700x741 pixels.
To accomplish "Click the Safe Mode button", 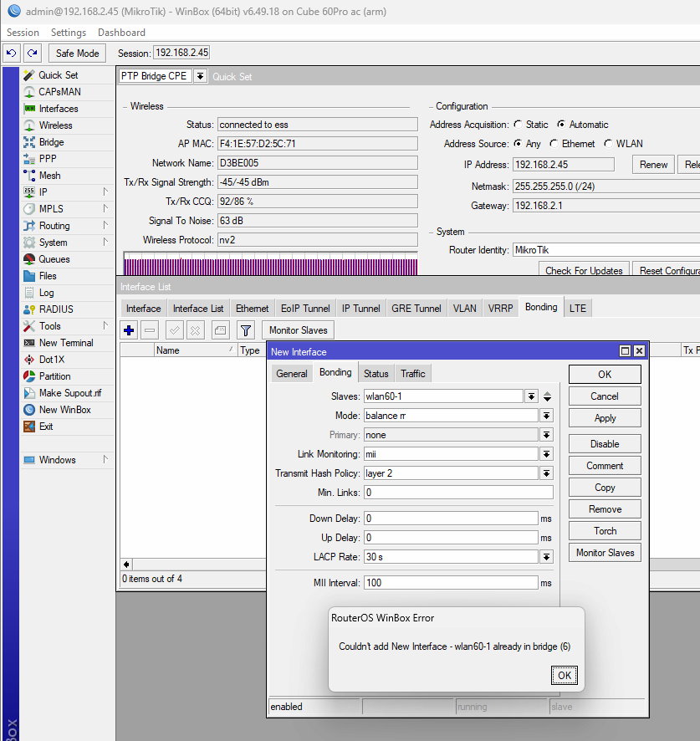I will pyautogui.click(x=77, y=53).
